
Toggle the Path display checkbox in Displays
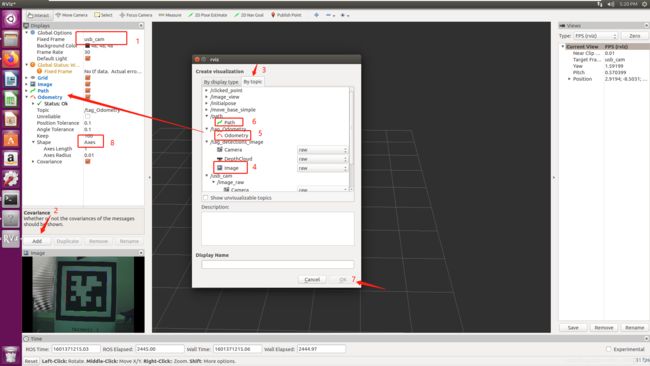[x=87, y=90]
